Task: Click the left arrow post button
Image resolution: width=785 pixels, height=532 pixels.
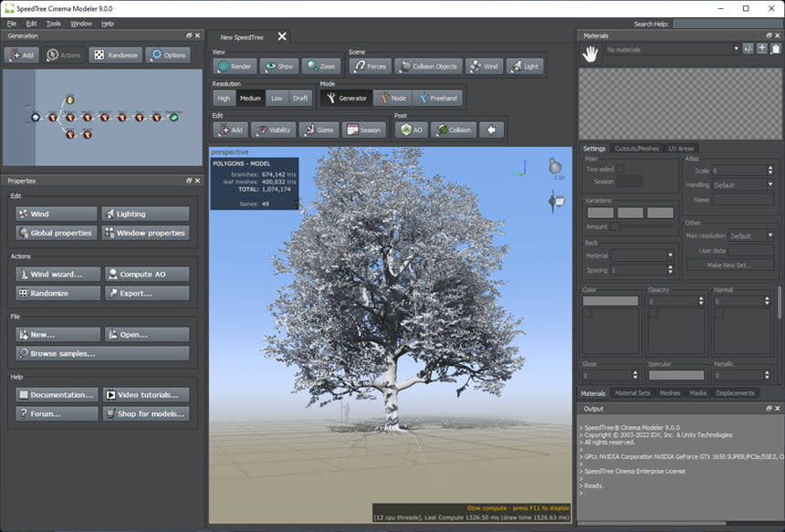Action: pos(491,130)
